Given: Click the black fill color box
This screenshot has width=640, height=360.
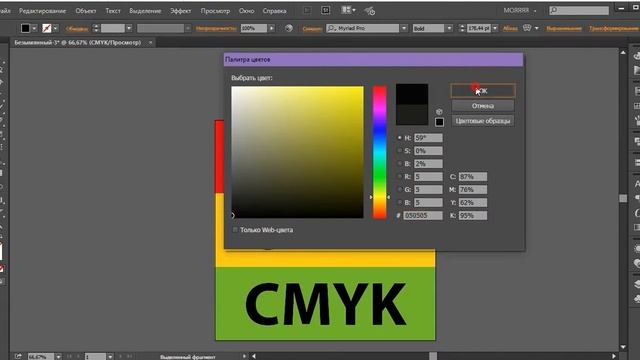Looking at the screenshot, I should 25,28.
